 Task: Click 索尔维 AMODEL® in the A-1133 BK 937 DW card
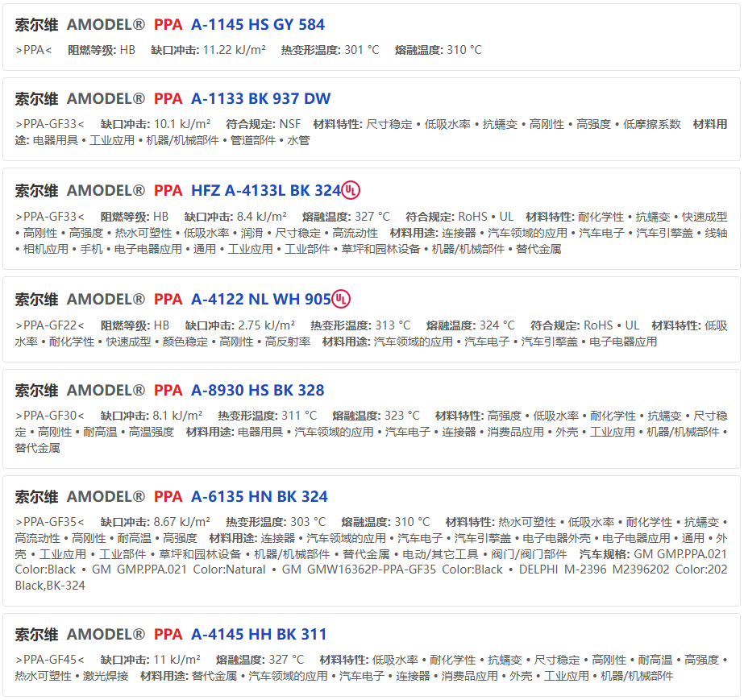[80, 98]
